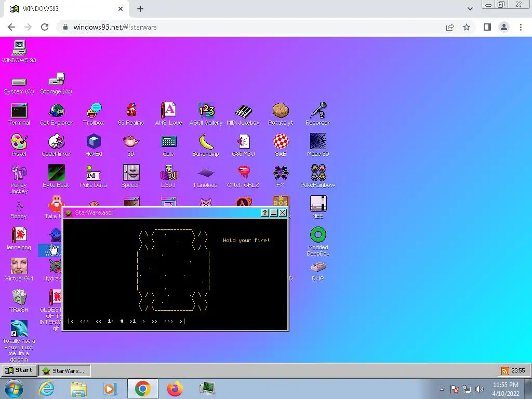Image resolution: width=532 pixels, height=399 pixels.
Task: Click the StarWars.ascii window help button
Action: click(264, 212)
